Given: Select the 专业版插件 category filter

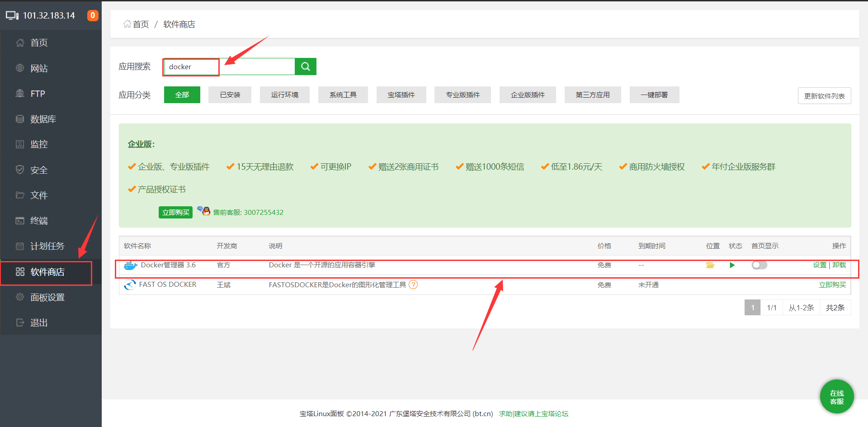Looking at the screenshot, I should pos(462,95).
